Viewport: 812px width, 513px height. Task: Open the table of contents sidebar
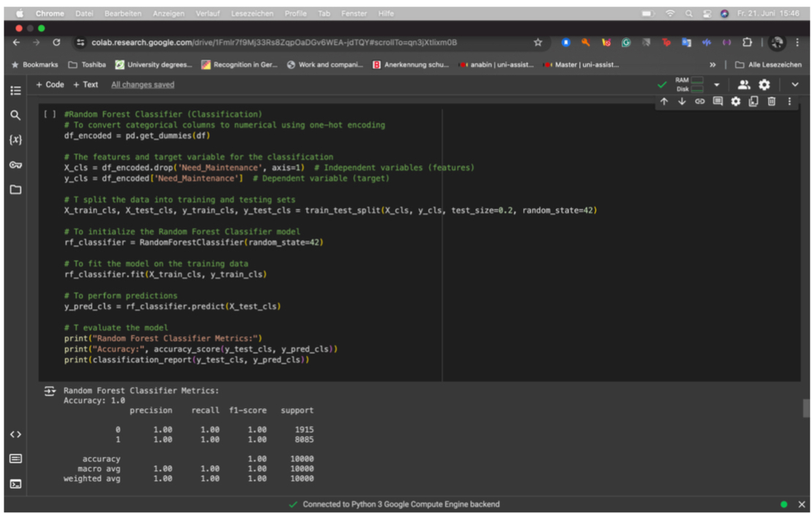tap(15, 91)
